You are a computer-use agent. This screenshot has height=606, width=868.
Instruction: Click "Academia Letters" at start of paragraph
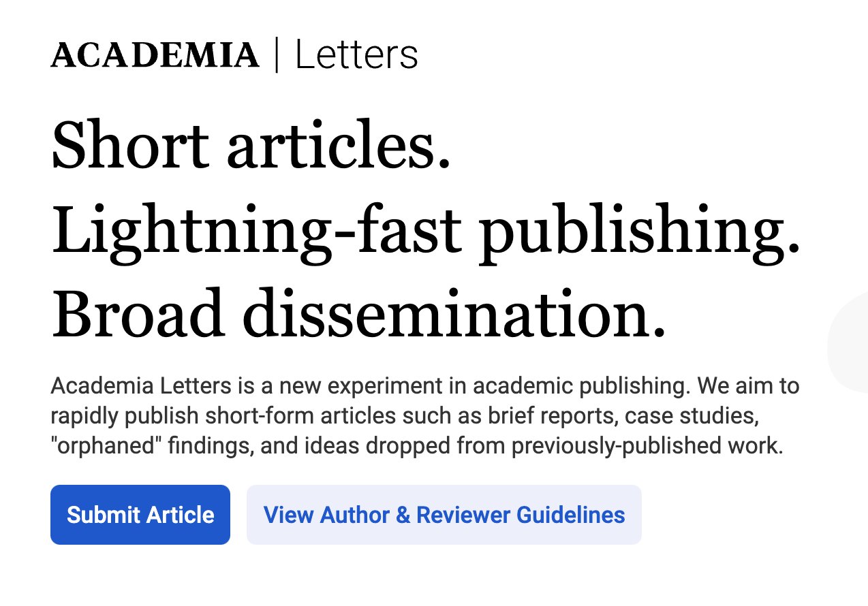141,386
